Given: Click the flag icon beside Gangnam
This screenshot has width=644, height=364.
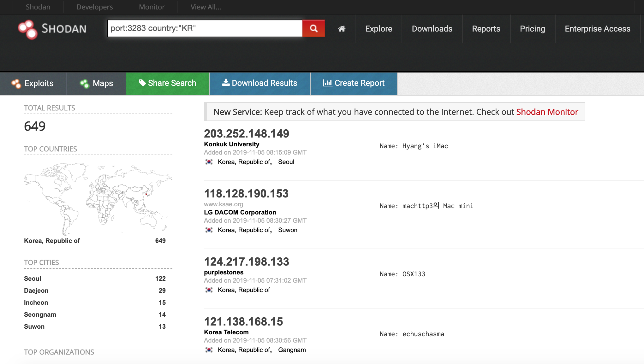Looking at the screenshot, I should pos(209,350).
